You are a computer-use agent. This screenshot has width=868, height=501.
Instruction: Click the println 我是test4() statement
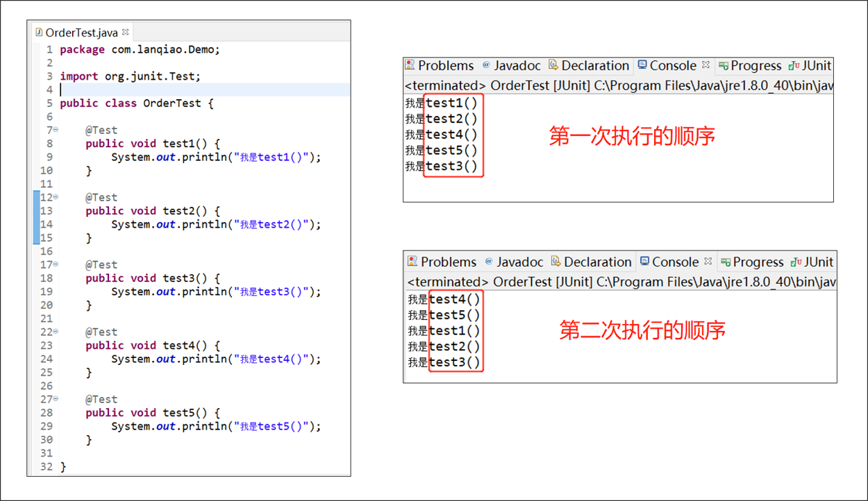point(216,359)
